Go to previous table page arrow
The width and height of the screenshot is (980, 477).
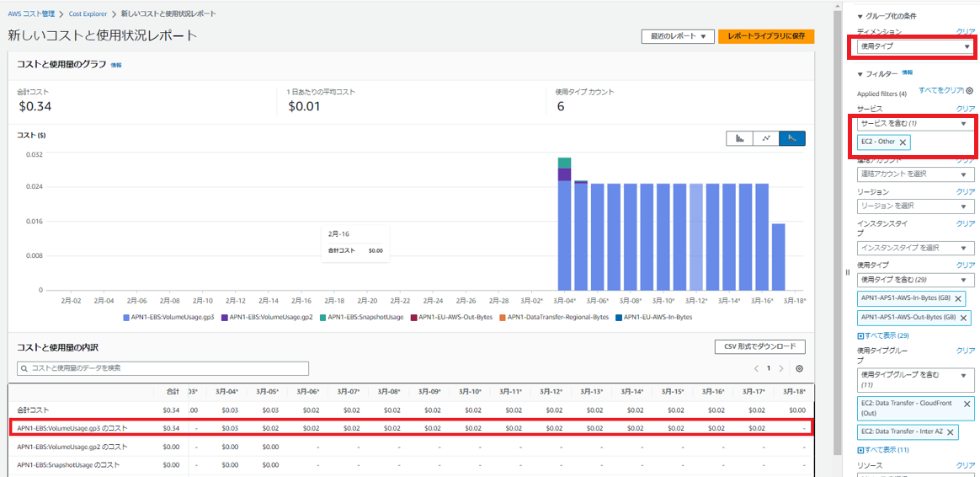click(755, 368)
